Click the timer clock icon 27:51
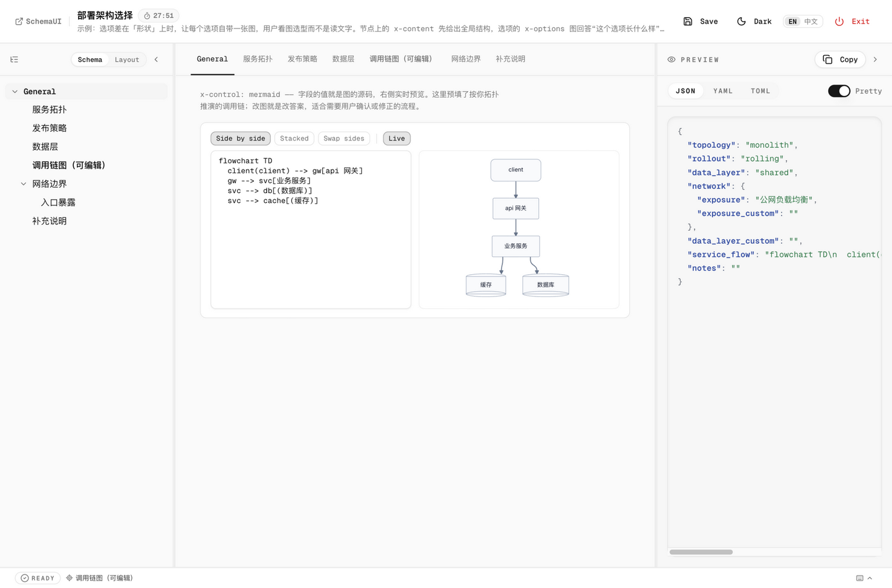This screenshot has width=892, height=588. coord(147,15)
